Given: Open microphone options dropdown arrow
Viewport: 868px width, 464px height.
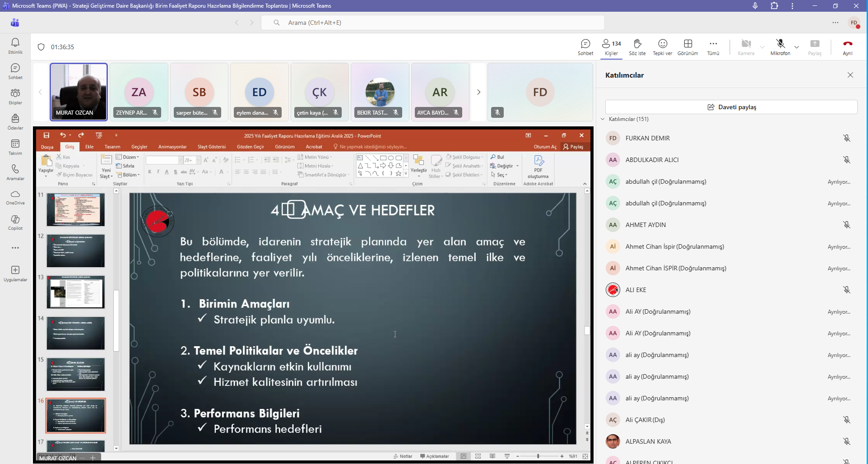Looking at the screenshot, I should pos(797,47).
